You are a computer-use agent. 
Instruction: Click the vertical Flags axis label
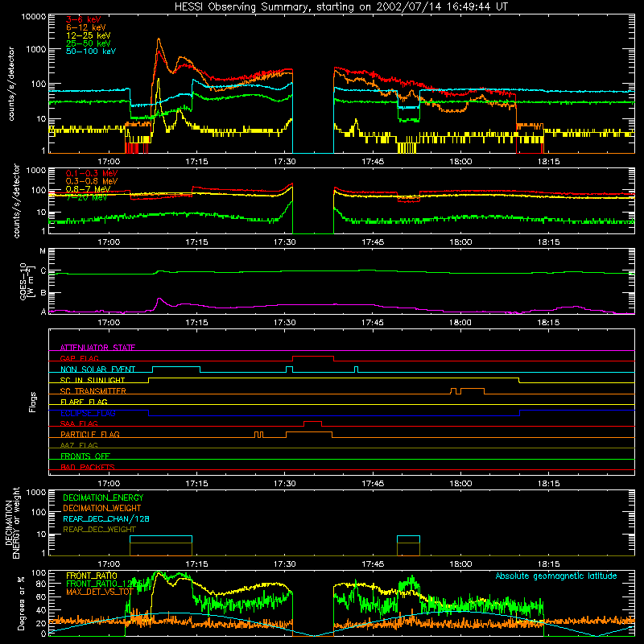33,402
